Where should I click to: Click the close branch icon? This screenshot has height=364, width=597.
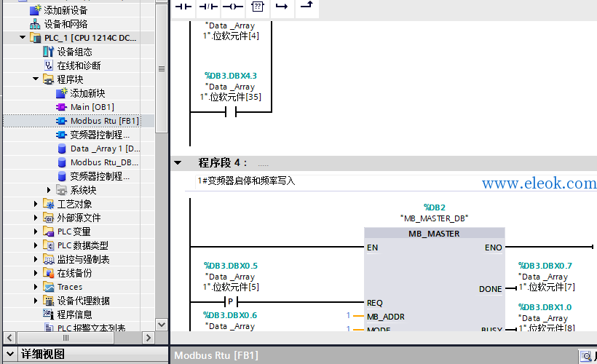coord(307,6)
